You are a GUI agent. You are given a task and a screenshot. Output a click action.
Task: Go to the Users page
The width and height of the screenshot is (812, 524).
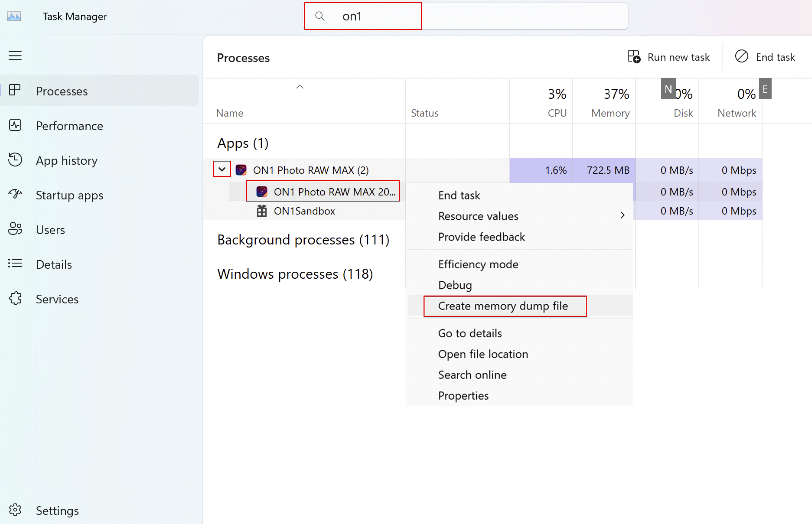tap(99, 230)
